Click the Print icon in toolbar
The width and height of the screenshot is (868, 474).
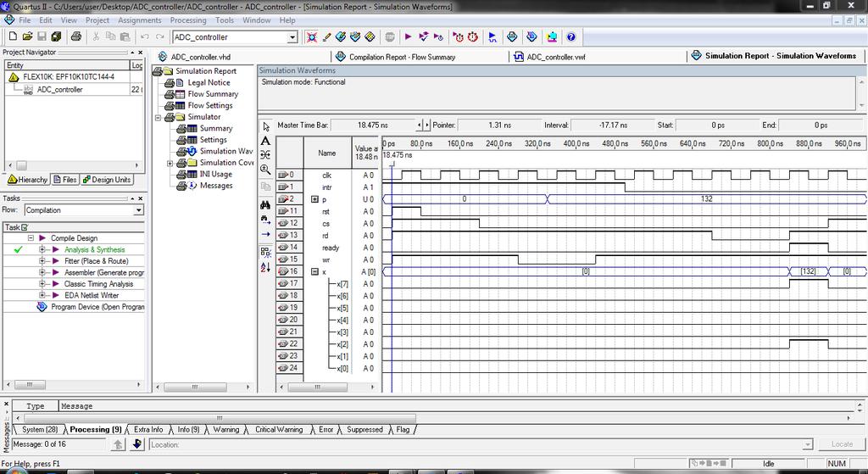76,36
